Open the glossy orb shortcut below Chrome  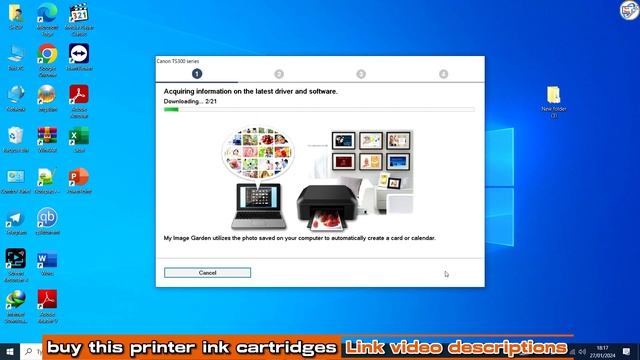[47, 99]
